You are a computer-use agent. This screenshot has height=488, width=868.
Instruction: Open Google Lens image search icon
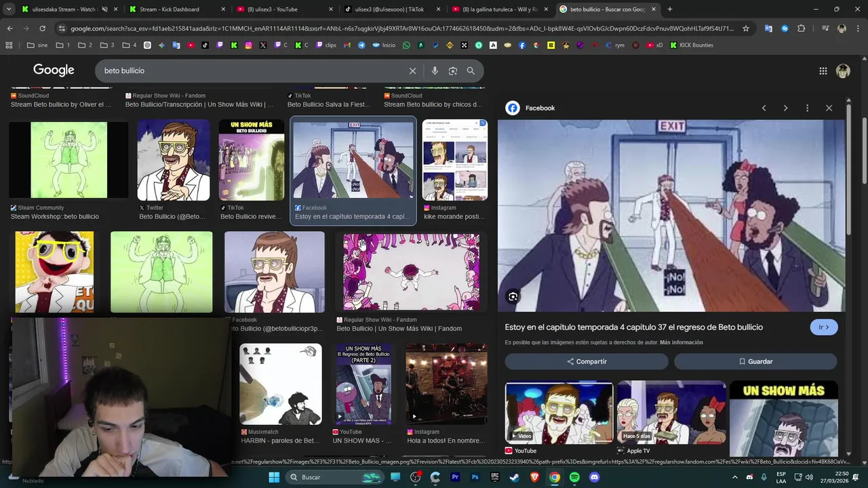(453, 70)
